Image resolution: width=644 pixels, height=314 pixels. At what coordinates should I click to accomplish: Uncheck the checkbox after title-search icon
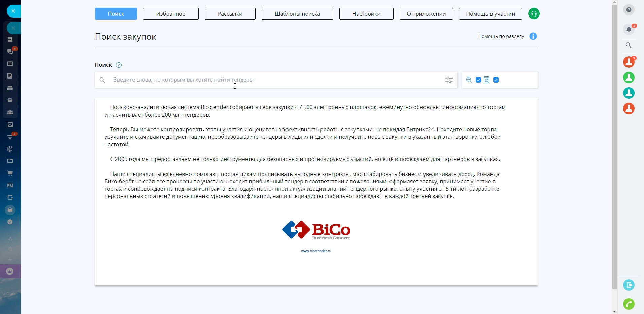coord(478,80)
